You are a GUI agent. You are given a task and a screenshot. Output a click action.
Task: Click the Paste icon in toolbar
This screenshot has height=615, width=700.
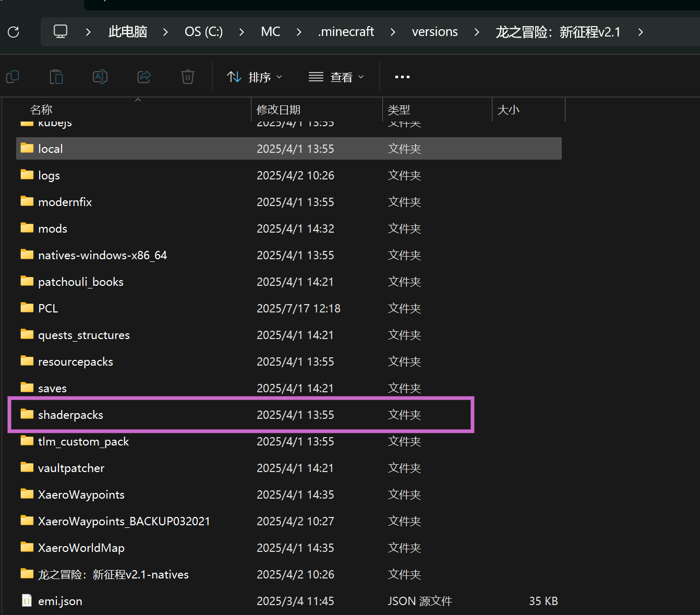pos(56,77)
